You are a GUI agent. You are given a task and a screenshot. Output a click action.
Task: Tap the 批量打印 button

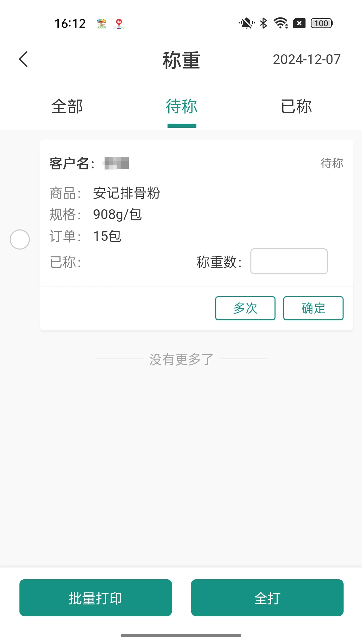point(96,598)
